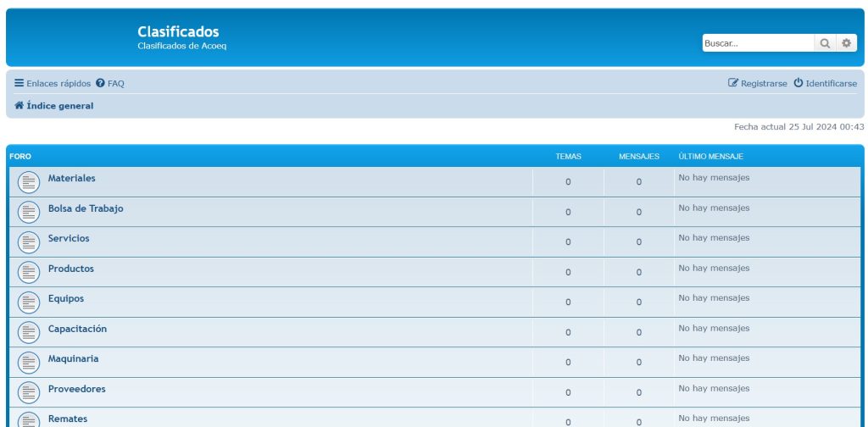Click the Equipos forum icon
The image size is (868, 427).
(x=29, y=302)
